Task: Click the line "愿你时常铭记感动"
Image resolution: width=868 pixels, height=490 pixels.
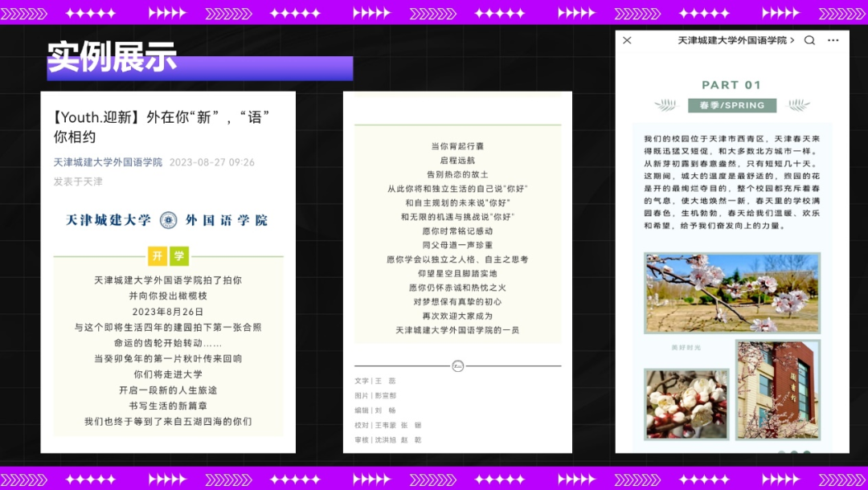Action: (x=458, y=231)
